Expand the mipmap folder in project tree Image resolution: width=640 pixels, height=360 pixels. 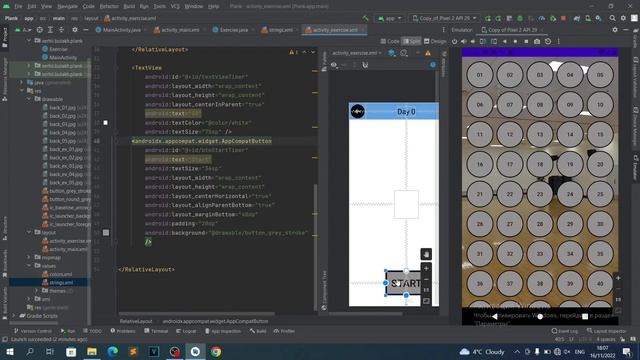pos(29,258)
